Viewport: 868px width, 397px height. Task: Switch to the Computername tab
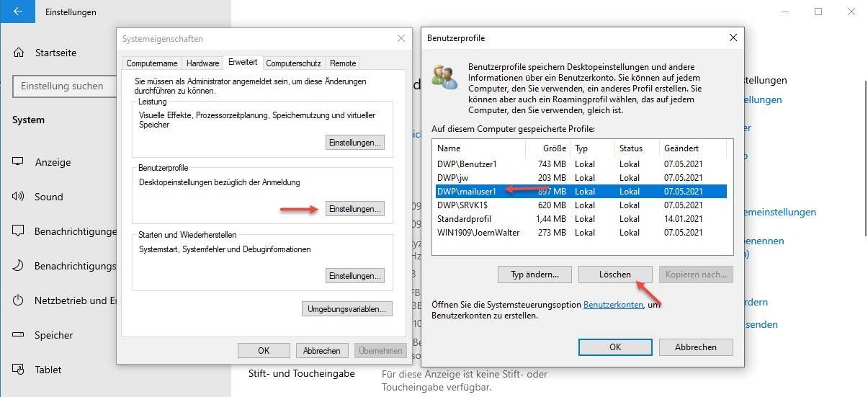tap(152, 63)
